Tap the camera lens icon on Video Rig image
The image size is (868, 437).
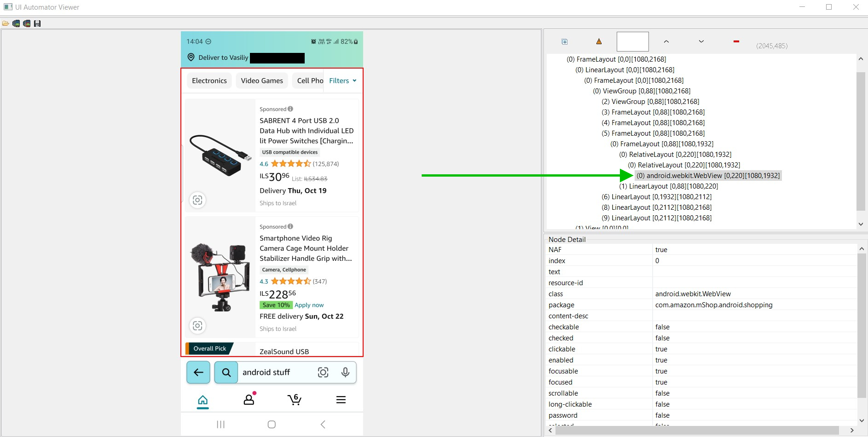pyautogui.click(x=197, y=326)
